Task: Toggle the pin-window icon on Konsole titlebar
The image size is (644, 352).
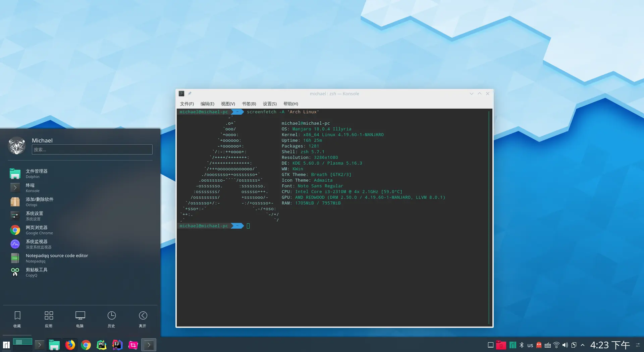Action: [190, 94]
